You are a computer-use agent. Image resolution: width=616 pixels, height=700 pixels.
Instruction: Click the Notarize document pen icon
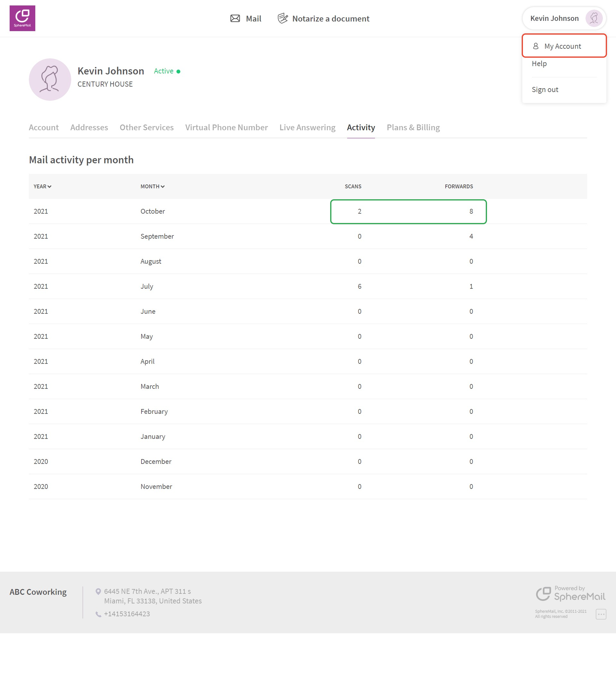[282, 18]
